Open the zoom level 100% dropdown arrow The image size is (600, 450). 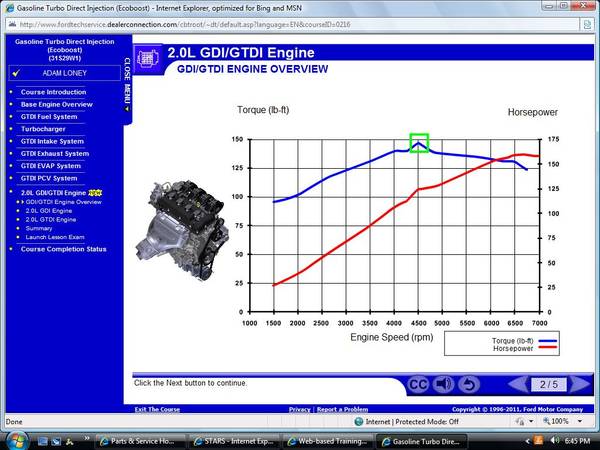[x=580, y=421]
